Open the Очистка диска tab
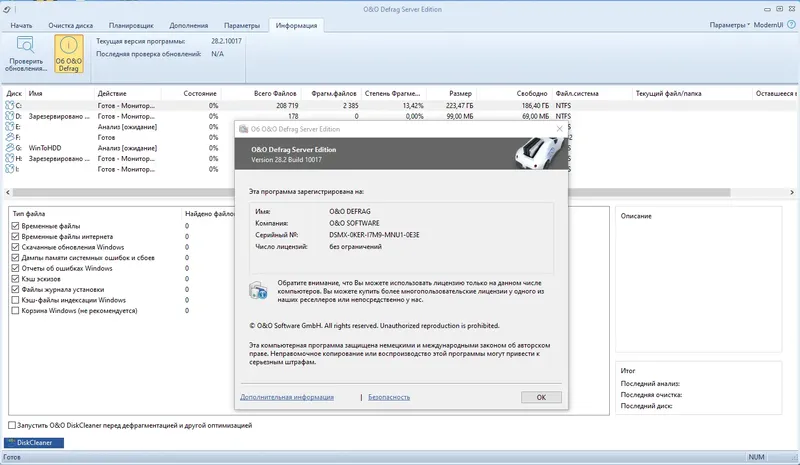 point(70,26)
